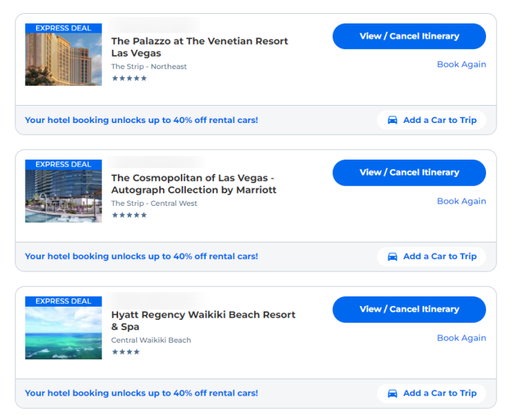This screenshot has height=420, width=513.
Task: Click the Palazzo five-star rating
Action: tap(129, 79)
